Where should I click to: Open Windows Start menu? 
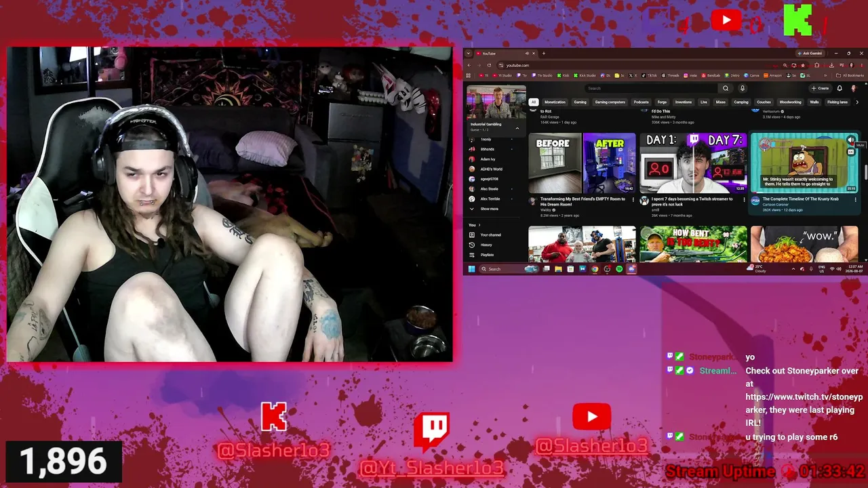click(471, 269)
